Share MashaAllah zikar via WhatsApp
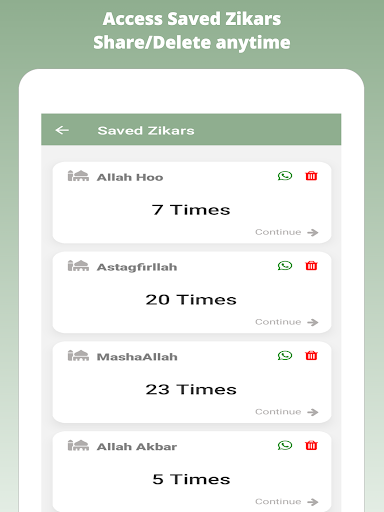This screenshot has width=384, height=512. tap(285, 355)
